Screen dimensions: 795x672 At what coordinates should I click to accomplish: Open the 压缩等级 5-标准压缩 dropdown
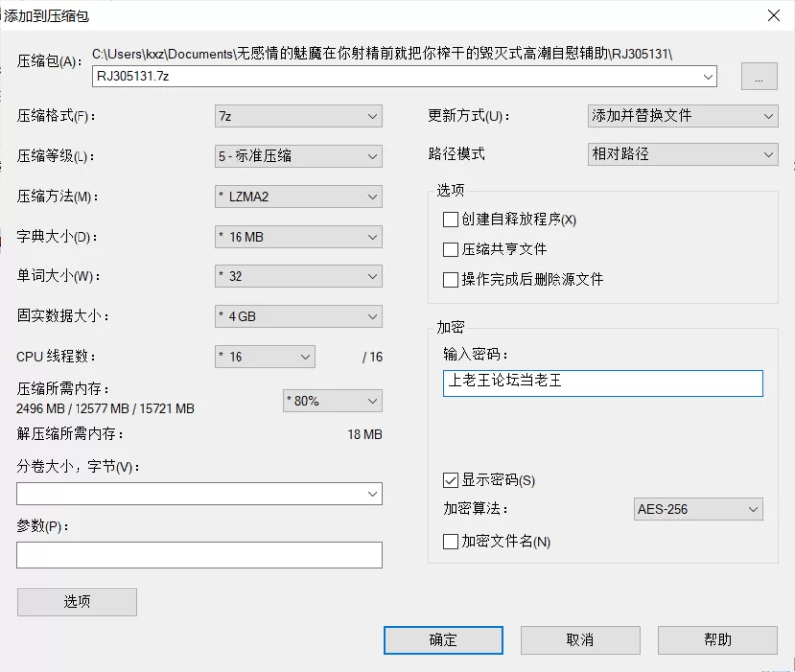[x=298, y=156]
